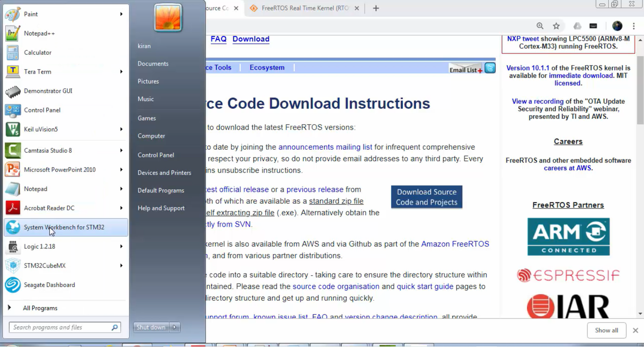Open the Ecosystem navigation link

(x=267, y=68)
